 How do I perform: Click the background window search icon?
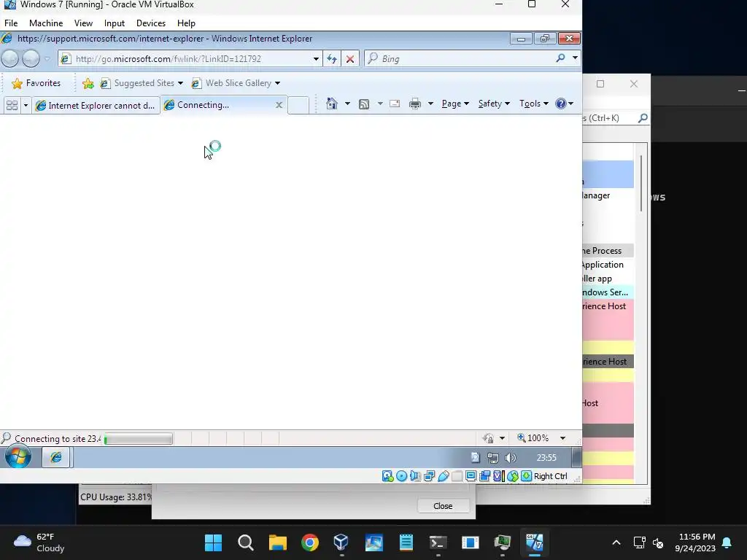coord(643,117)
